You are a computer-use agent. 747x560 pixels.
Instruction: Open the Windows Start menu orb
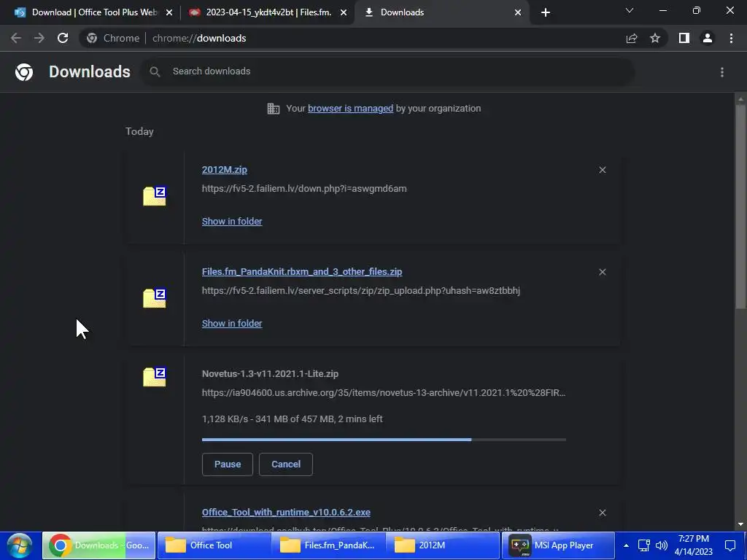20,545
